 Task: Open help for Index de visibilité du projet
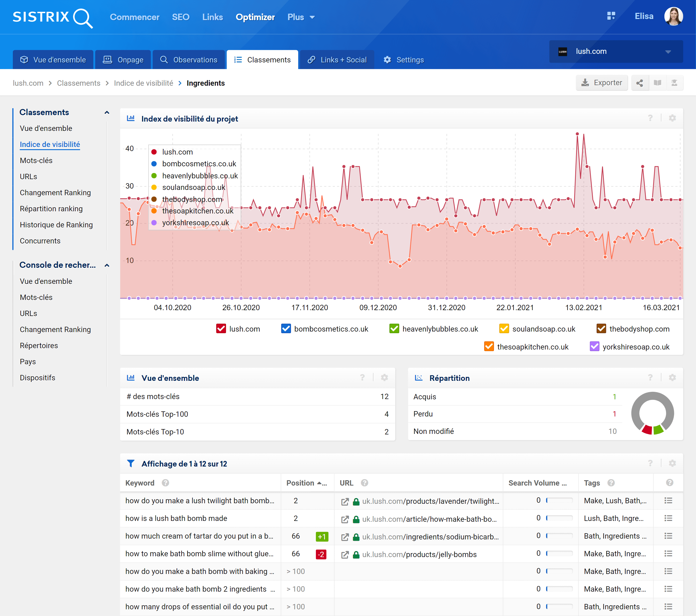click(x=650, y=118)
